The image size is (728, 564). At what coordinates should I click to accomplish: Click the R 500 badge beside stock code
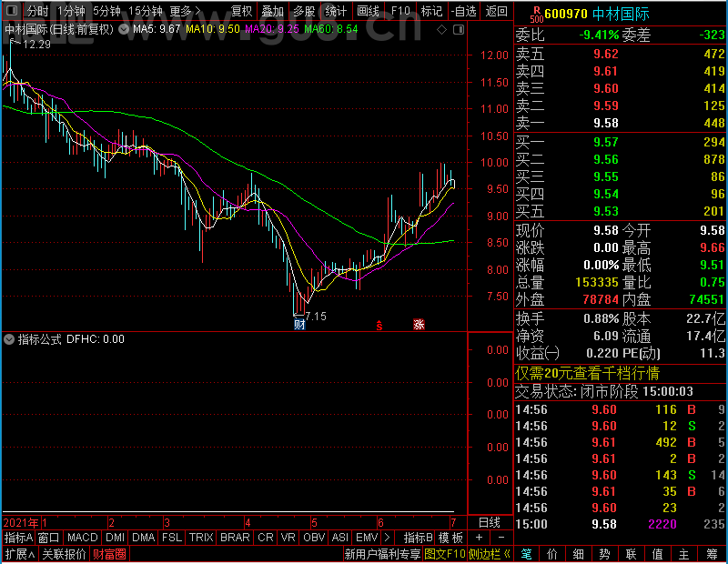[x=537, y=15]
